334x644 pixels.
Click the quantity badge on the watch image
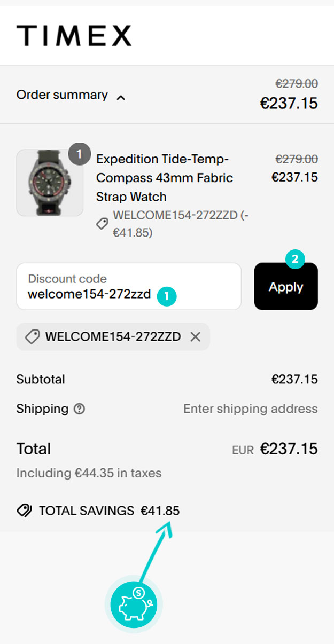[x=80, y=155]
